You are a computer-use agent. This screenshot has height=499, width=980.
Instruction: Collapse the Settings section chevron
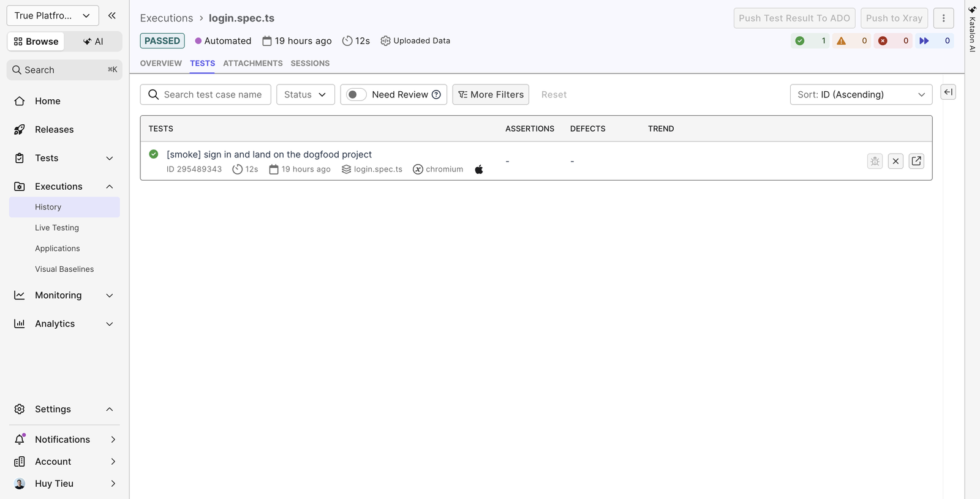point(110,409)
